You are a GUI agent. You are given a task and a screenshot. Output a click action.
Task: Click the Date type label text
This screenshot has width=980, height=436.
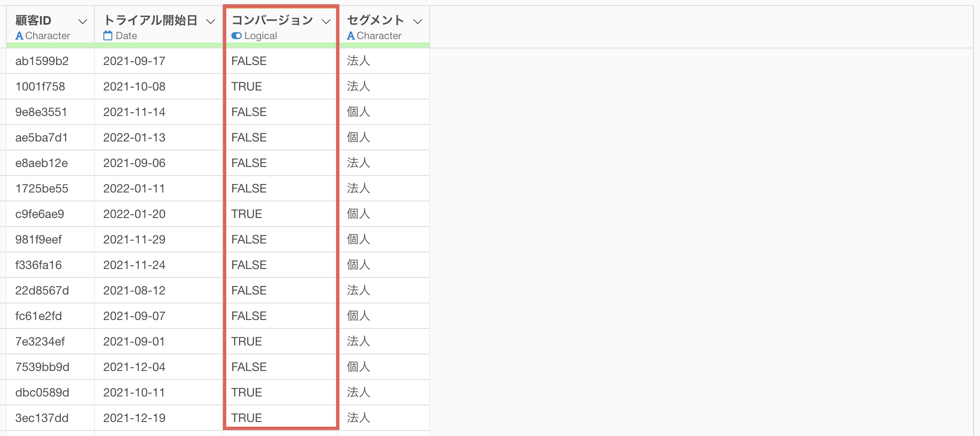tap(126, 36)
